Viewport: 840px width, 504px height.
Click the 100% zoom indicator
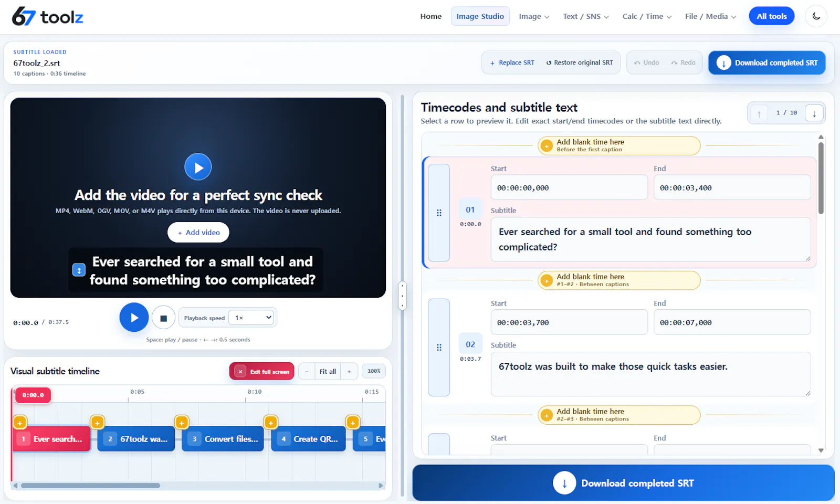374,371
